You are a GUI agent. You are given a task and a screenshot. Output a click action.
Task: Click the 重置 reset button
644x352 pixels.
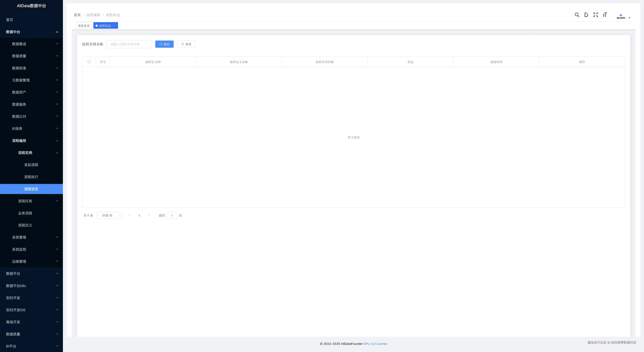pos(186,44)
